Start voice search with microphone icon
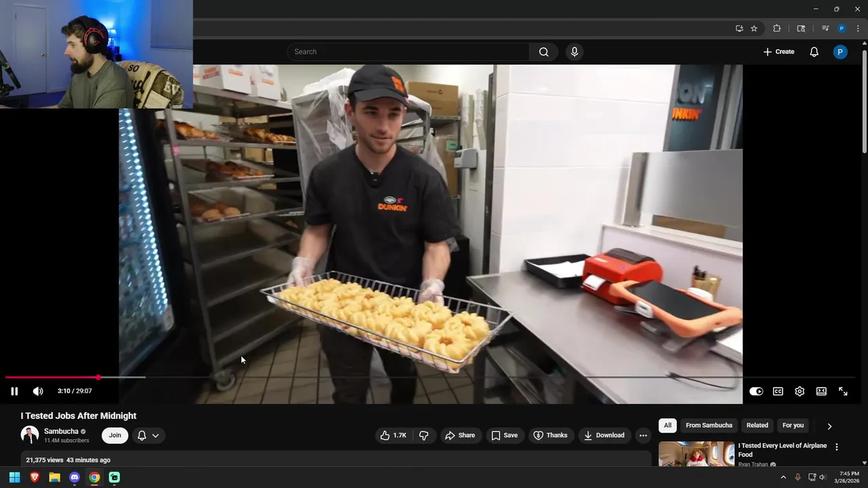868x488 pixels. [574, 52]
